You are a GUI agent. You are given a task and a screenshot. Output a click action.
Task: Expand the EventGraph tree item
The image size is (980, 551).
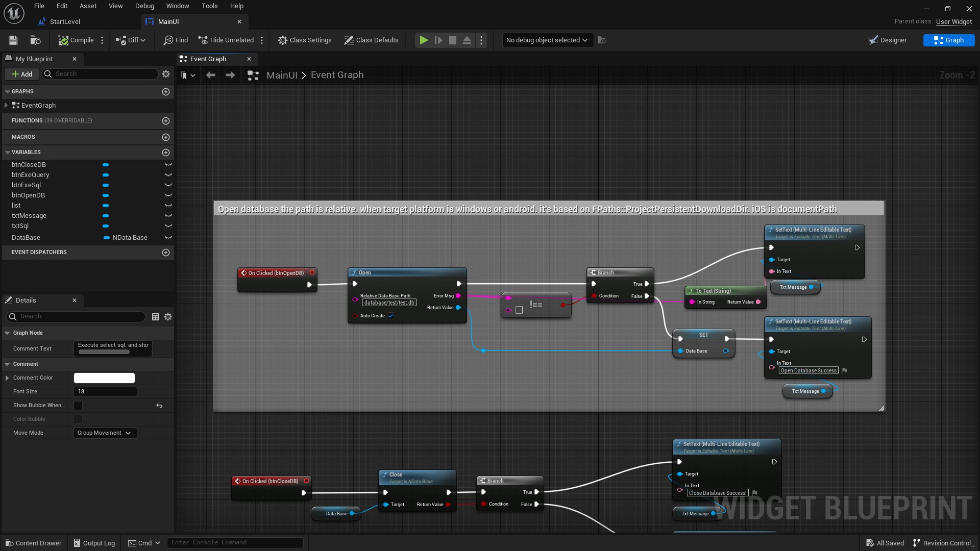pyautogui.click(x=6, y=106)
